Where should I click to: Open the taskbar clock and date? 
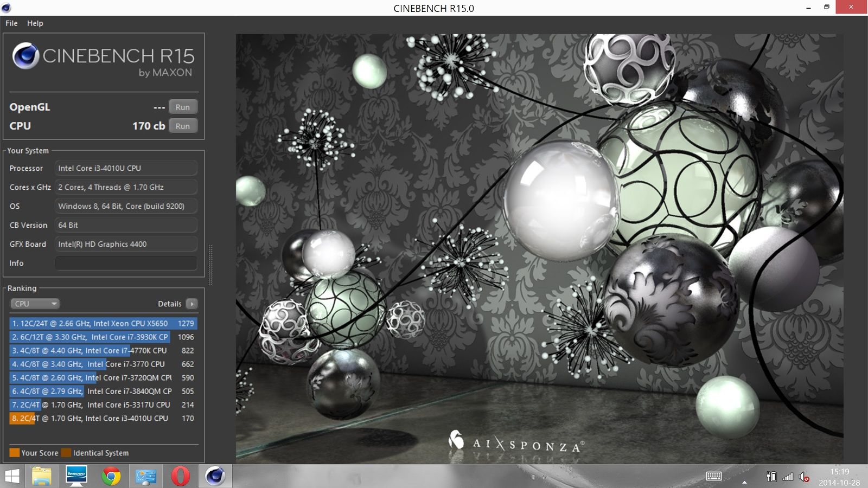(839, 477)
